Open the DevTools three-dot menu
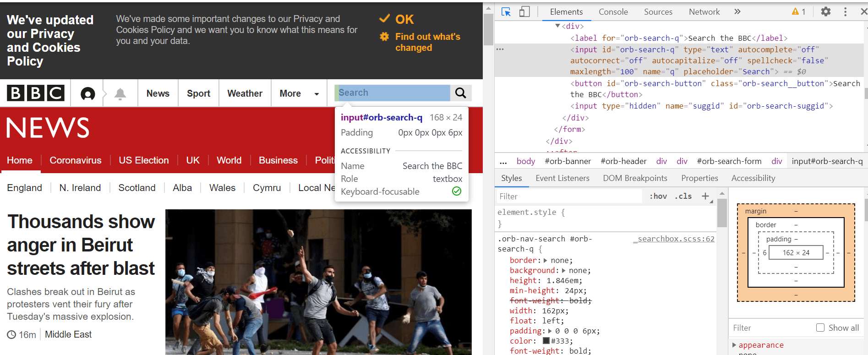Screen dimensions: 868x355 pos(845,12)
